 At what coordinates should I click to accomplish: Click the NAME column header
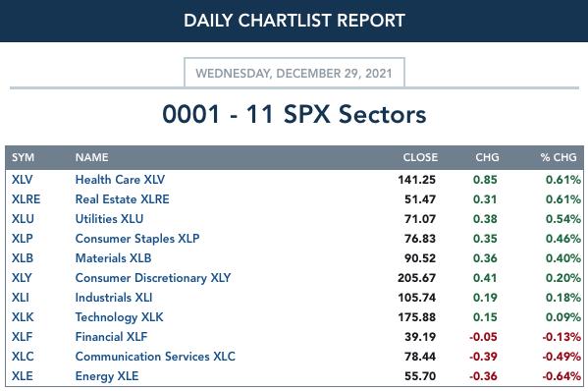pos(92,157)
